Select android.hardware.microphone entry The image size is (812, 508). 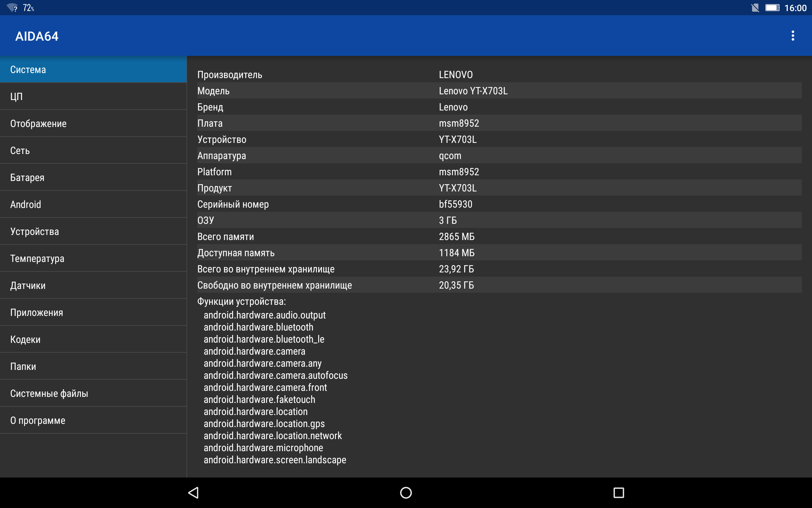click(263, 448)
